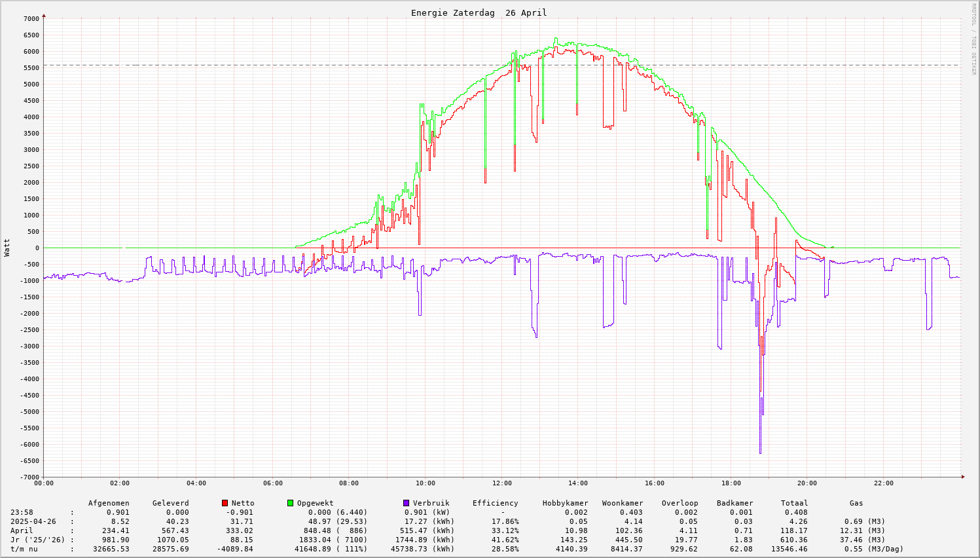Click the 18:00 label on the time axis

[731, 483]
